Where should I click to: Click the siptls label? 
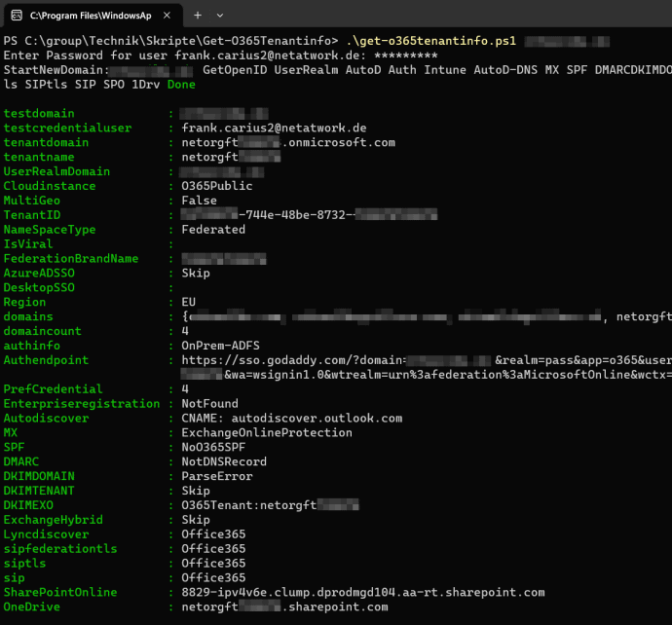pyautogui.click(x=25, y=564)
